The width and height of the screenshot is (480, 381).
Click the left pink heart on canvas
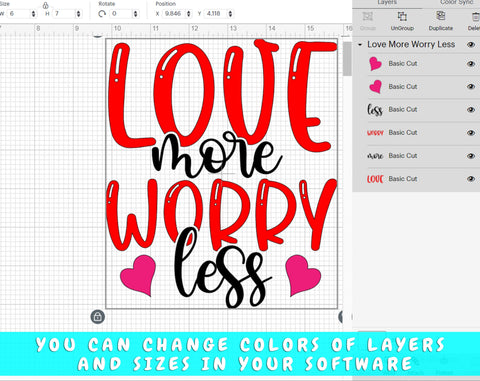[138, 275]
